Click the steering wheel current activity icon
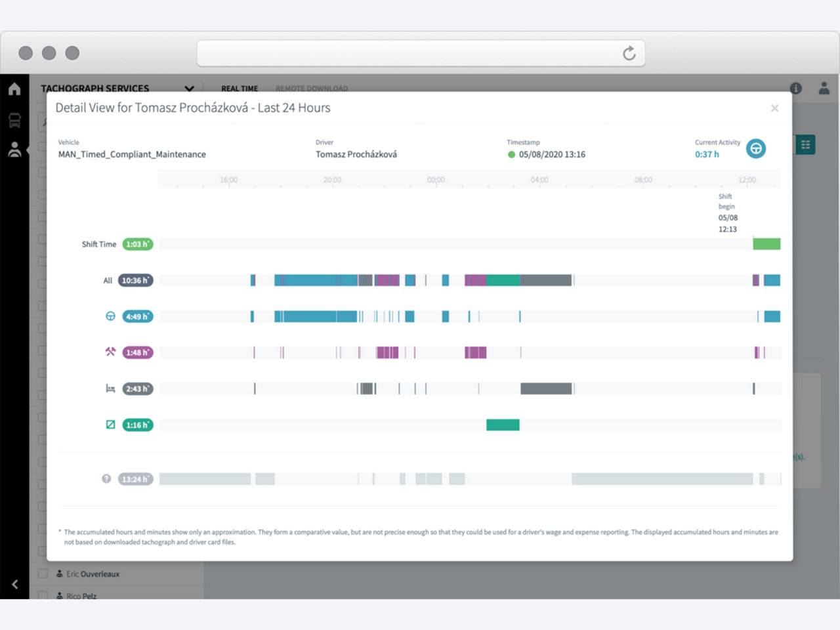 click(x=756, y=148)
